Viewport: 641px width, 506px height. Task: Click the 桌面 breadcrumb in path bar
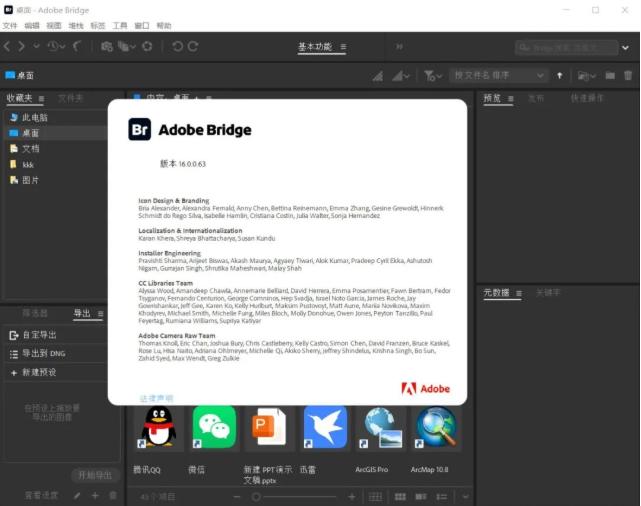point(20,75)
